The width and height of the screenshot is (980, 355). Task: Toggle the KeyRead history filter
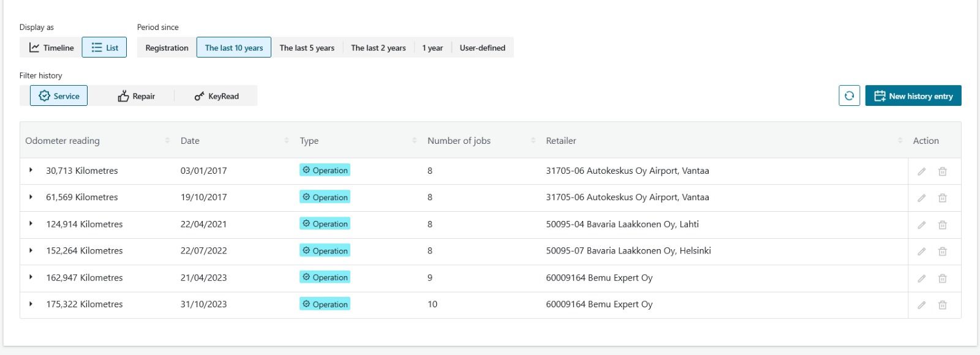point(216,96)
